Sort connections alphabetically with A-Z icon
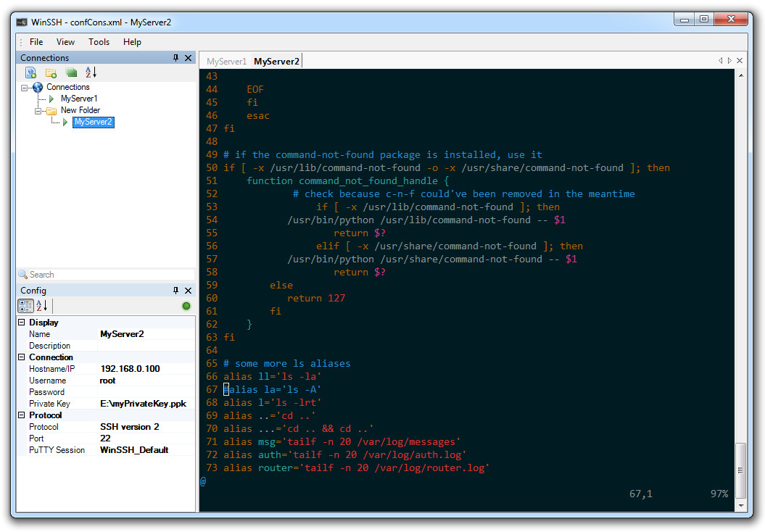765x532 pixels. (91, 72)
